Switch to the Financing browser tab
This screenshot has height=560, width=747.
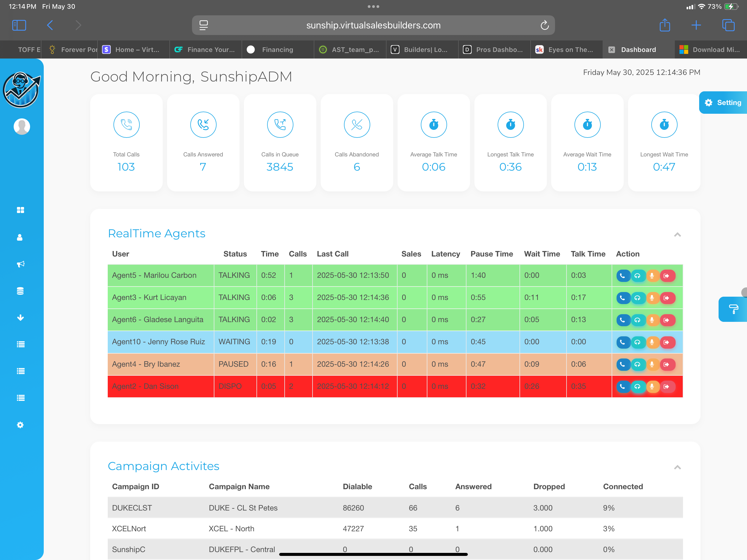[277, 50]
